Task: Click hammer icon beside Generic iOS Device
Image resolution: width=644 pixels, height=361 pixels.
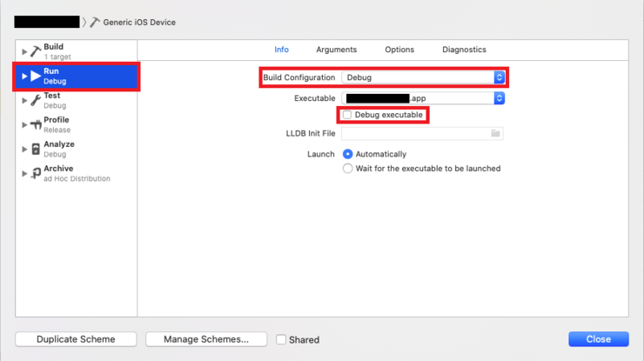Action: click(x=95, y=22)
